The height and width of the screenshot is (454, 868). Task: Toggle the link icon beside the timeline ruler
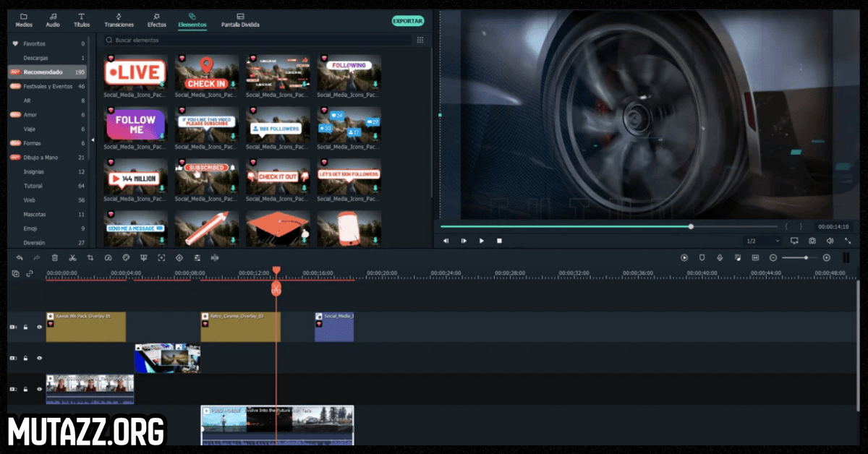coord(30,273)
